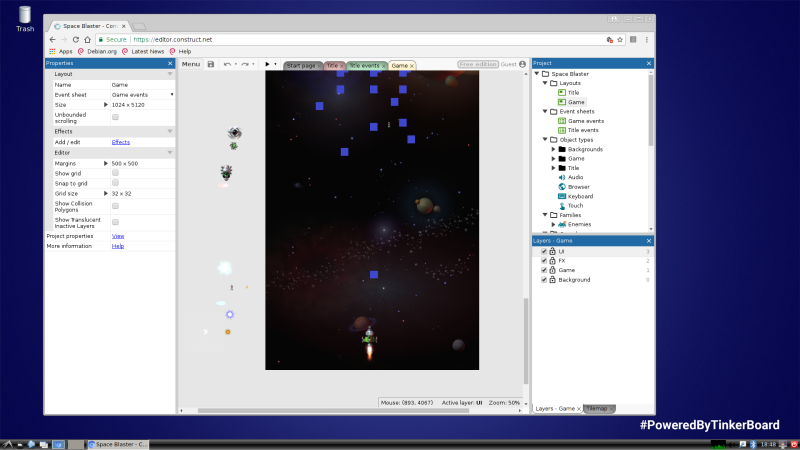800x450 pixels.
Task: Go to the browser home page
Action: tap(87, 39)
